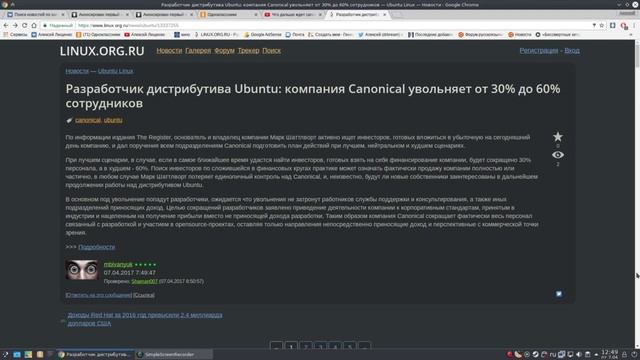The height and width of the screenshot is (360, 640).
Task: Select the Chrome Разработчик дистрибутива taskbar entry
Action: point(95,355)
